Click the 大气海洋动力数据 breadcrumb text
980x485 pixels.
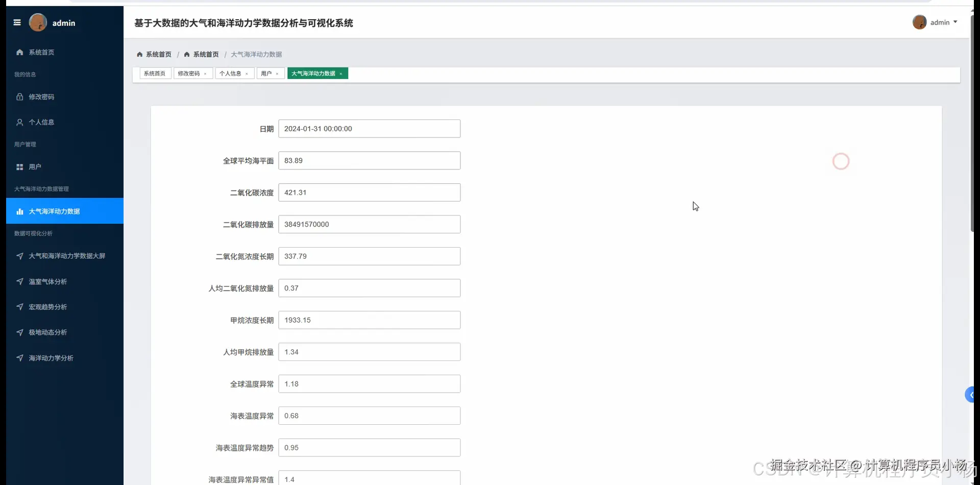coord(256,54)
